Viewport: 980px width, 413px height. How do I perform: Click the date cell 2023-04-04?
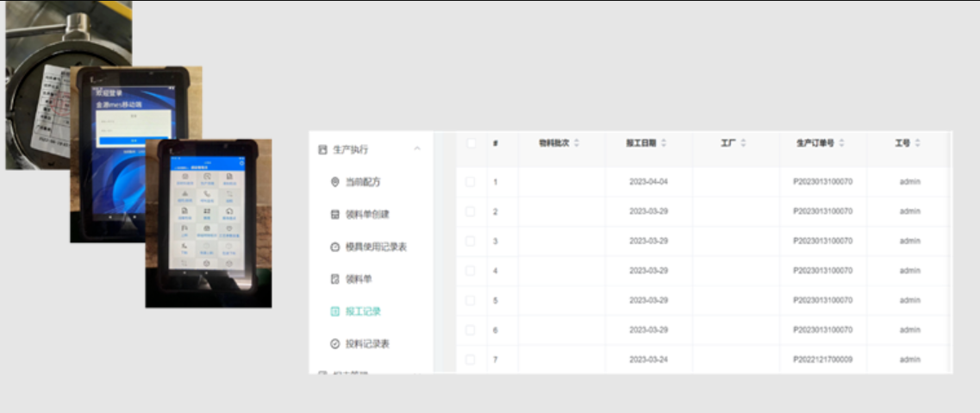[649, 182]
